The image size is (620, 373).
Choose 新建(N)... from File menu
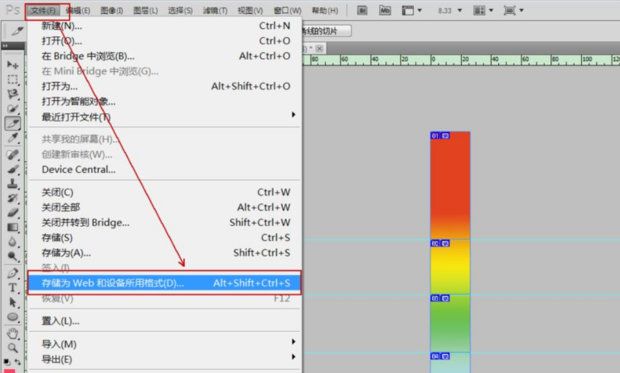point(164,26)
